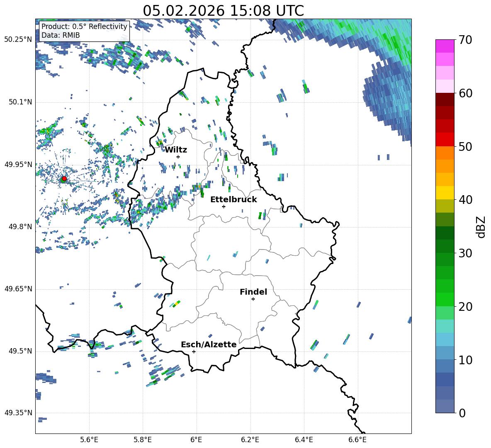Click the Ettelbruck city label

pyautogui.click(x=233, y=200)
